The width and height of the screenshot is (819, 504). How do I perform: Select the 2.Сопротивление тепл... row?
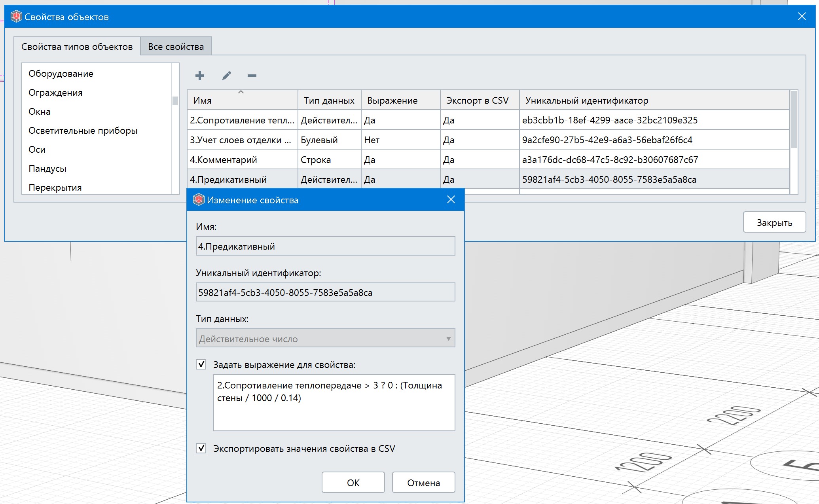point(488,120)
